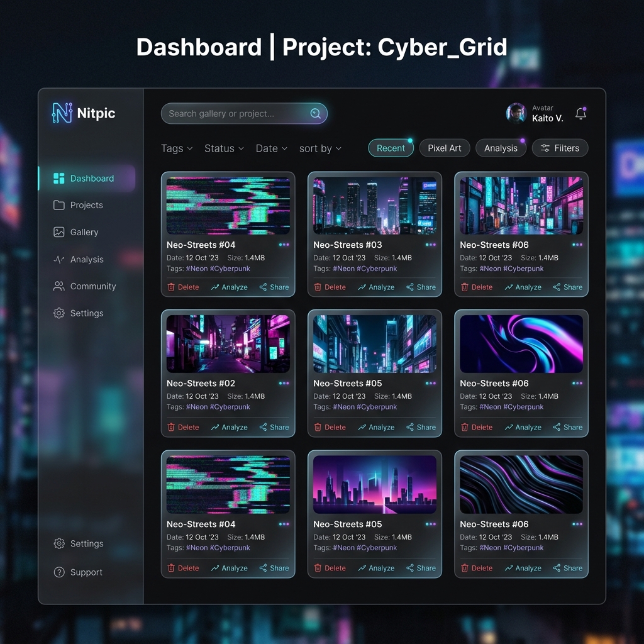
Task: Click the magnifier icon in the search bar
Action: pos(316,113)
